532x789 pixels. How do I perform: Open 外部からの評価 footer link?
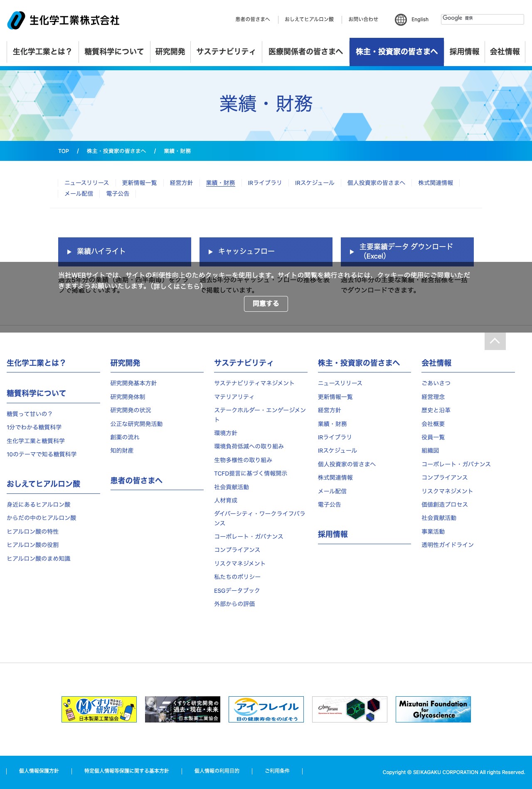click(234, 604)
